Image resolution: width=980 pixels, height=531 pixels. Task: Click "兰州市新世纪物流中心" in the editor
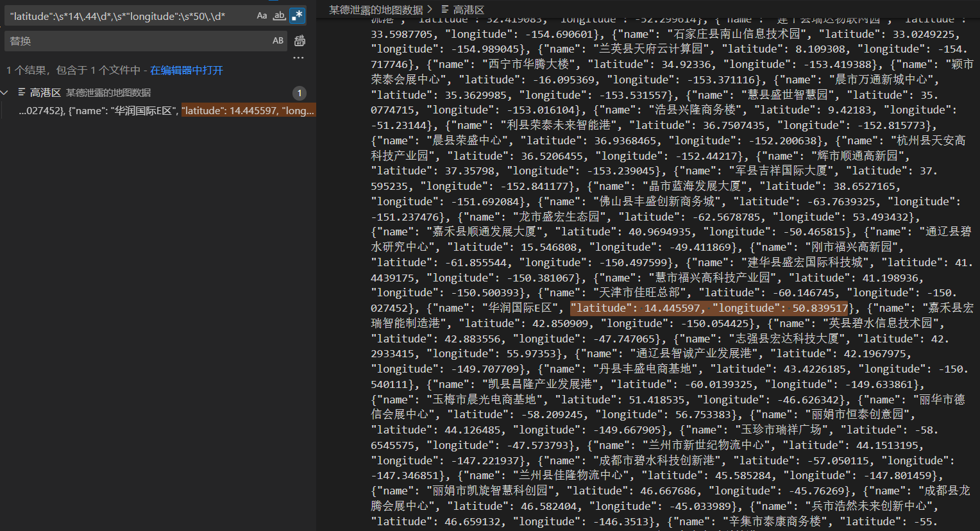click(706, 445)
